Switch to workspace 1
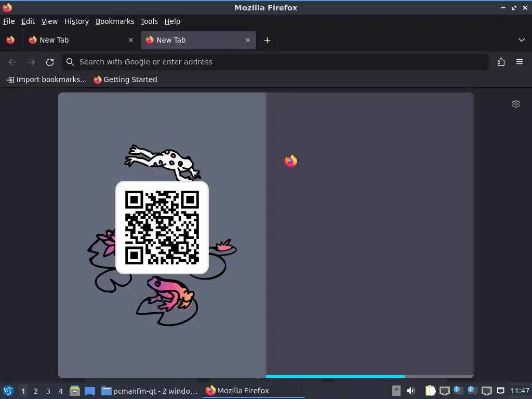This screenshot has height=399, width=532. [x=23, y=391]
